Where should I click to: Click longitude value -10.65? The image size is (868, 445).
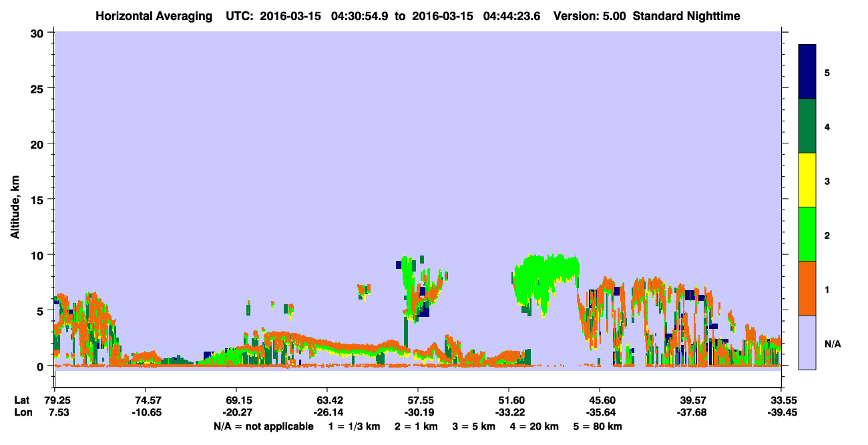click(x=146, y=413)
